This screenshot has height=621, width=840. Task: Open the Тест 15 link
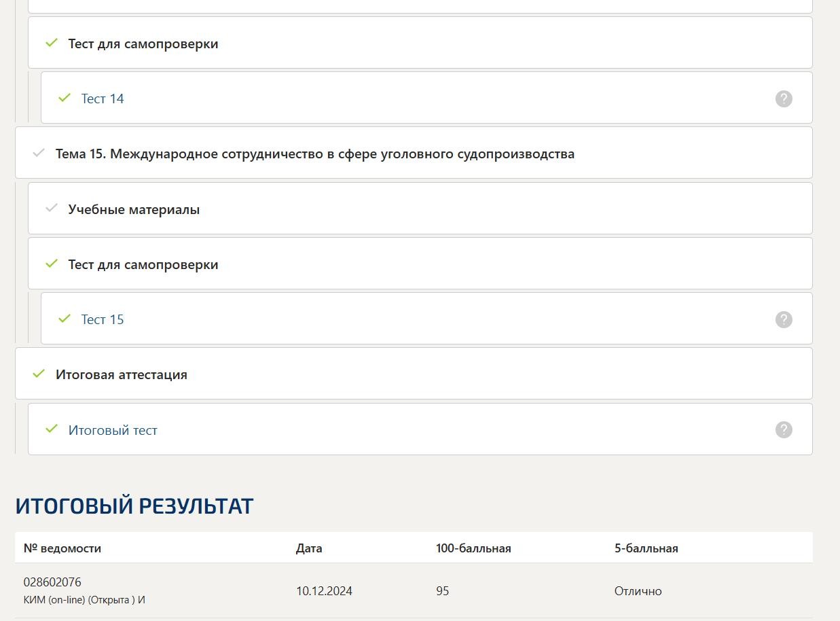pos(103,319)
